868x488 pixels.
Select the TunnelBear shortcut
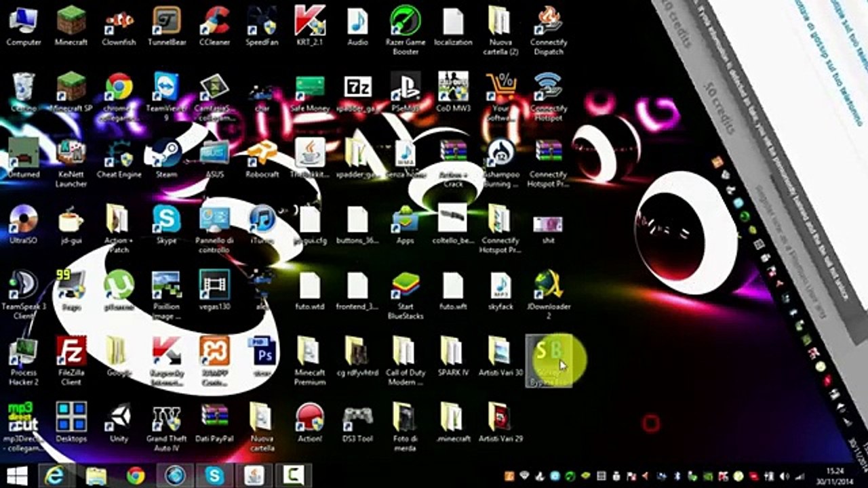click(166, 26)
